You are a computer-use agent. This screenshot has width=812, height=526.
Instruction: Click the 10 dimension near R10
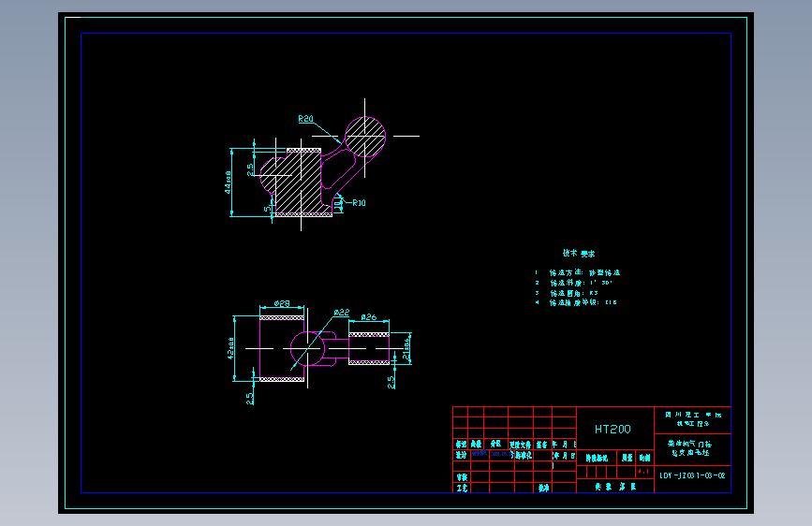tap(338, 207)
